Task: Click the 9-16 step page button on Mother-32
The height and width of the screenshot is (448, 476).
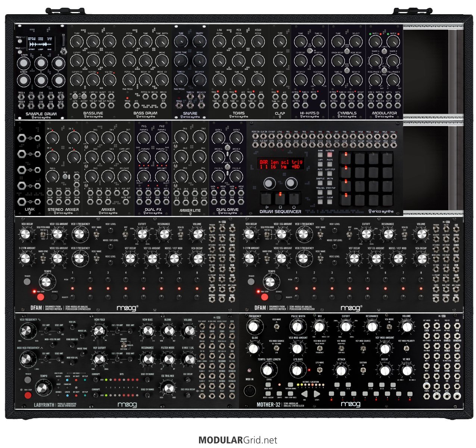Action: [x=348, y=384]
